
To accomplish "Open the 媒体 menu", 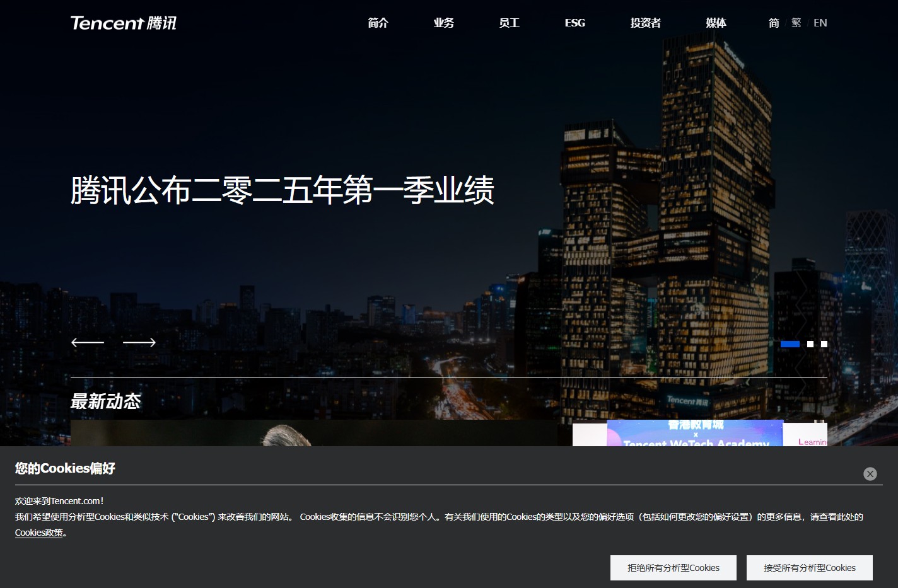I will [716, 23].
